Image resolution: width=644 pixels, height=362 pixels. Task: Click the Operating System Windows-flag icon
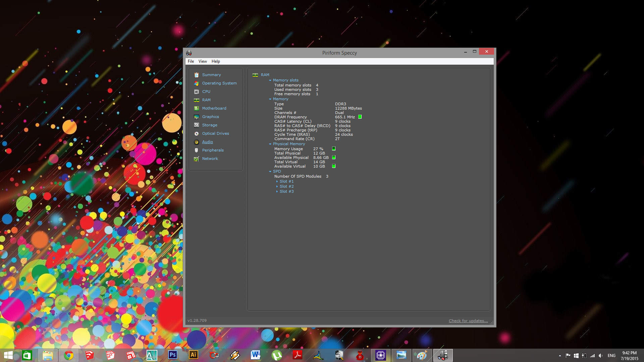click(197, 83)
